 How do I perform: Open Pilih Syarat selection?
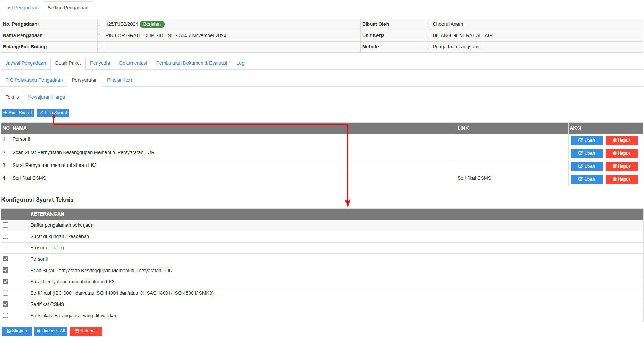tap(53, 113)
